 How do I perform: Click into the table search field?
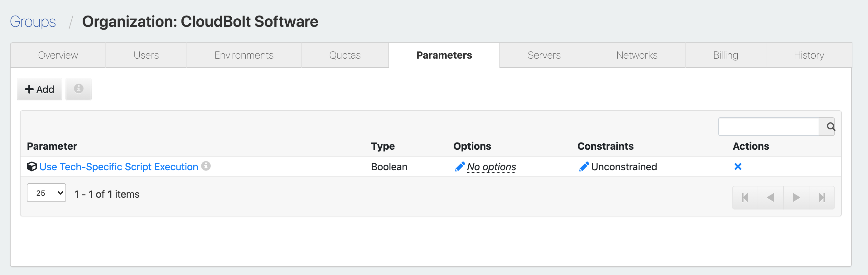[769, 127]
